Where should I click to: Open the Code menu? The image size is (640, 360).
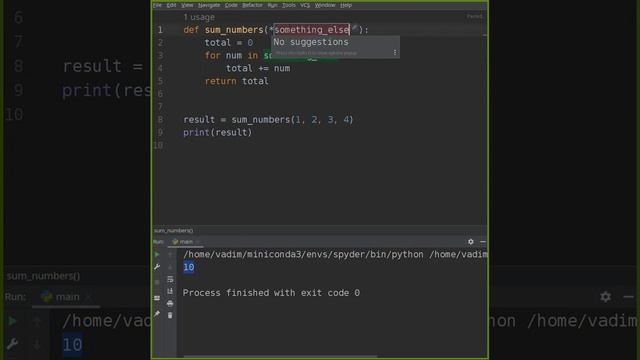coord(231,5)
